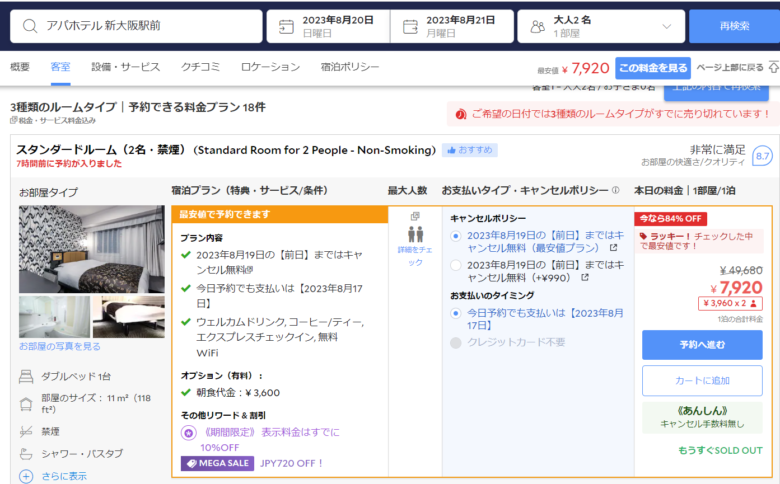The width and height of the screenshot is (780, 484).
Task: Select free cancellation +¥990 radio option
Action: [x=457, y=266]
